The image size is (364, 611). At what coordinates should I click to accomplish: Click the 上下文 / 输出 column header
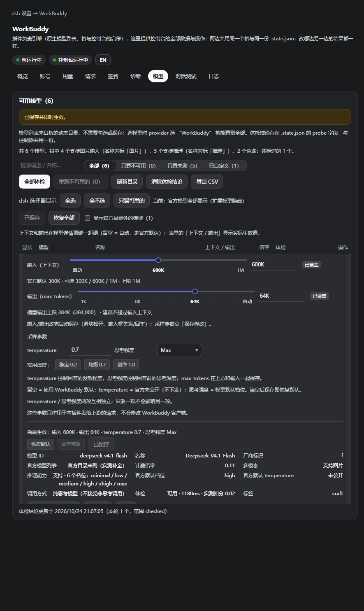coord(220,247)
